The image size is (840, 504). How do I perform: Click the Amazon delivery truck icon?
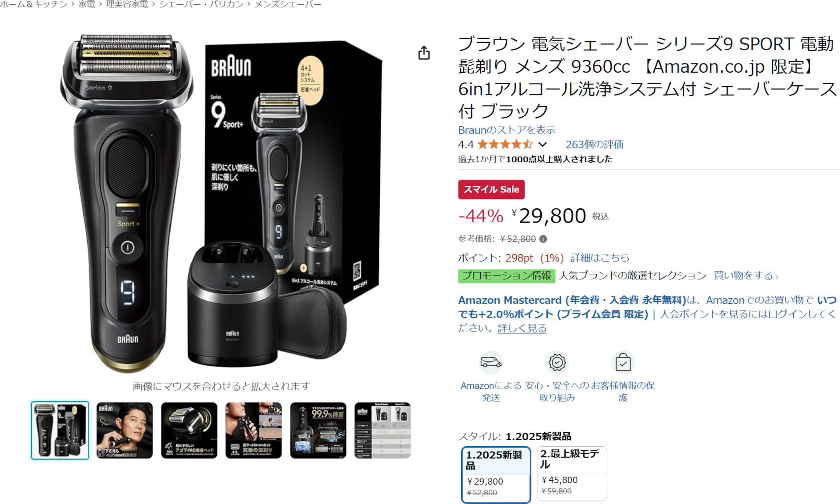491,362
